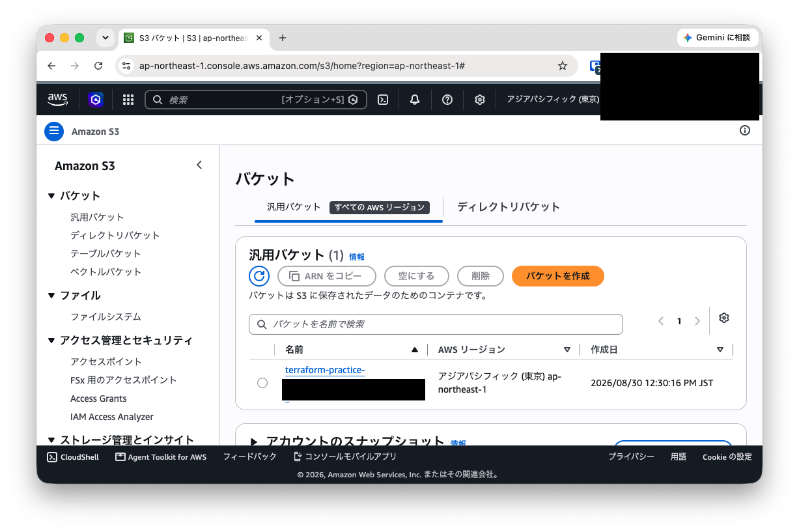Open Agent Toolkit for AWS

pyautogui.click(x=161, y=457)
